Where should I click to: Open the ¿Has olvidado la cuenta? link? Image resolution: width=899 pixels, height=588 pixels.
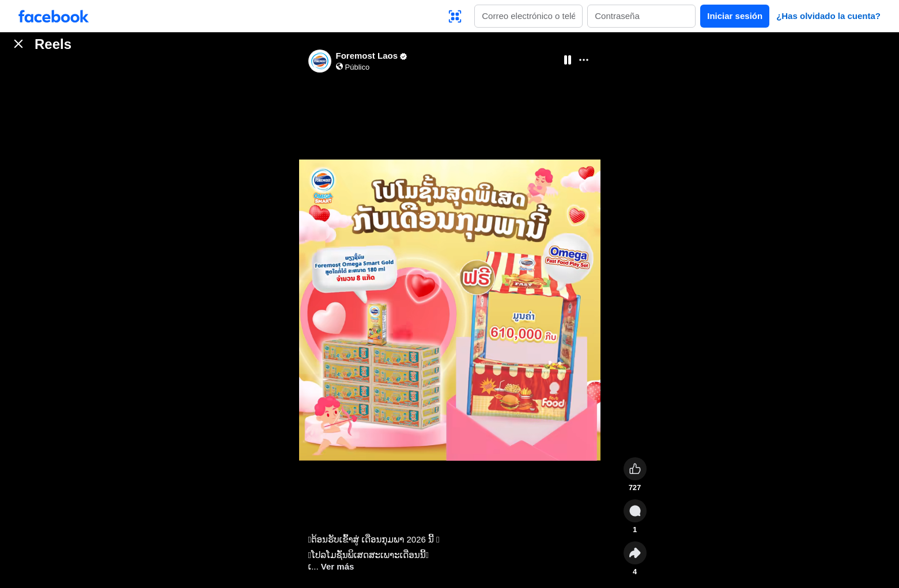click(828, 16)
